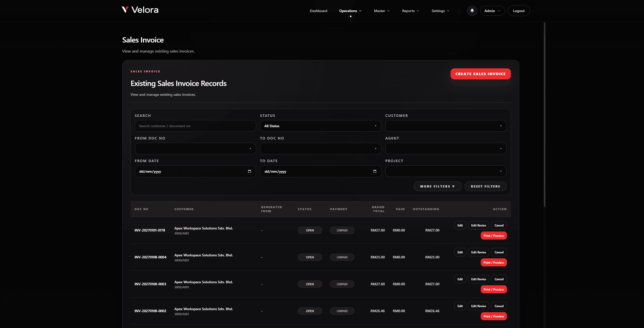Viewport: 644px width, 328px height.
Task: Cancel invoice INV-20270108-0004
Action: coord(499,252)
